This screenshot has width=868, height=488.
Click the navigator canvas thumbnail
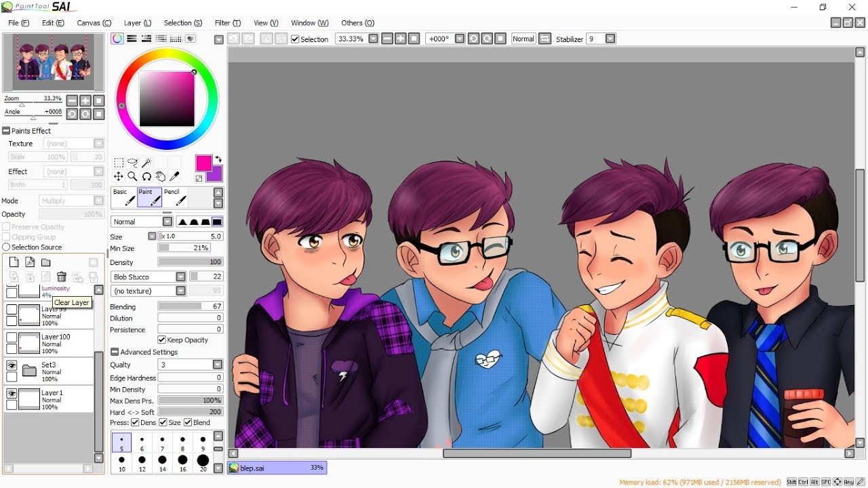click(x=53, y=62)
